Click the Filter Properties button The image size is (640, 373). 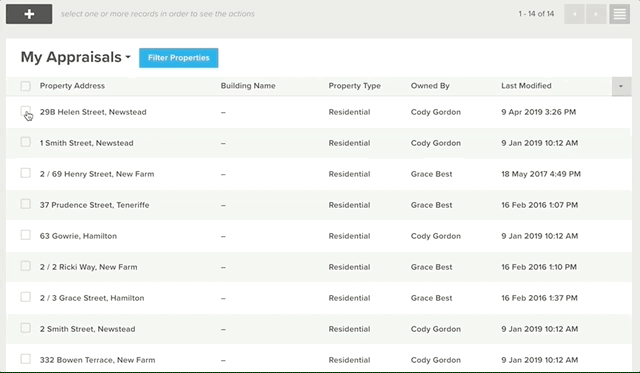[x=178, y=58]
